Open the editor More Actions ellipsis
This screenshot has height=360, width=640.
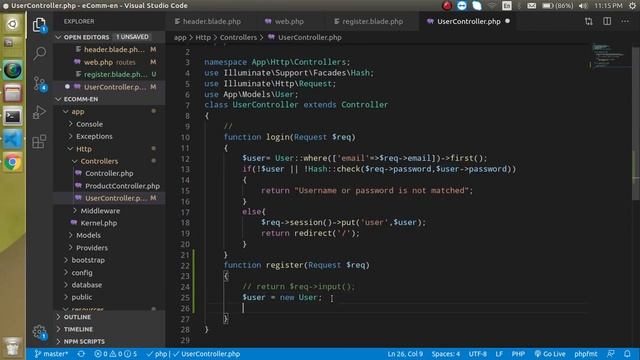coord(625,21)
